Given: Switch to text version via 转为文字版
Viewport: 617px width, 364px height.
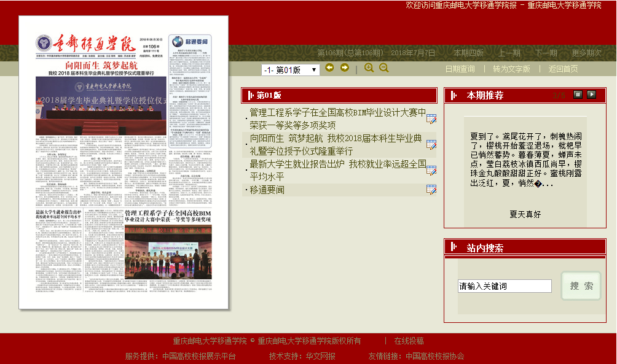Looking at the screenshot, I should 511,69.
